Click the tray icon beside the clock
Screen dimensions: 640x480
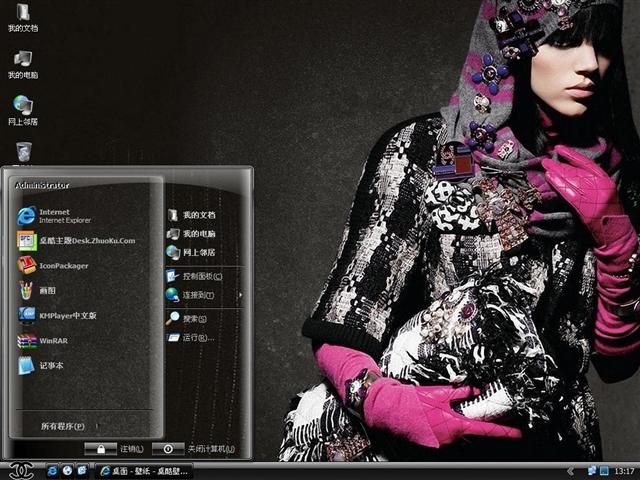pos(604,471)
